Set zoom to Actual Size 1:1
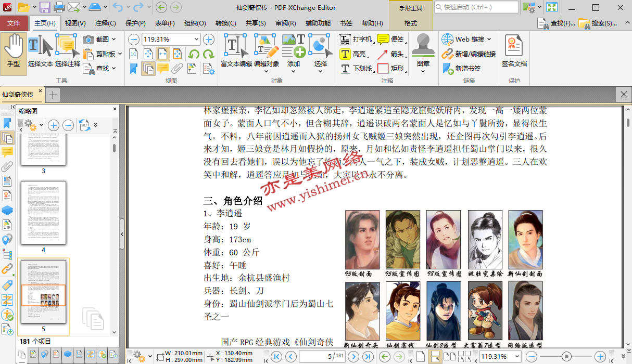Viewport: 632px width, 364px height. 134,54
